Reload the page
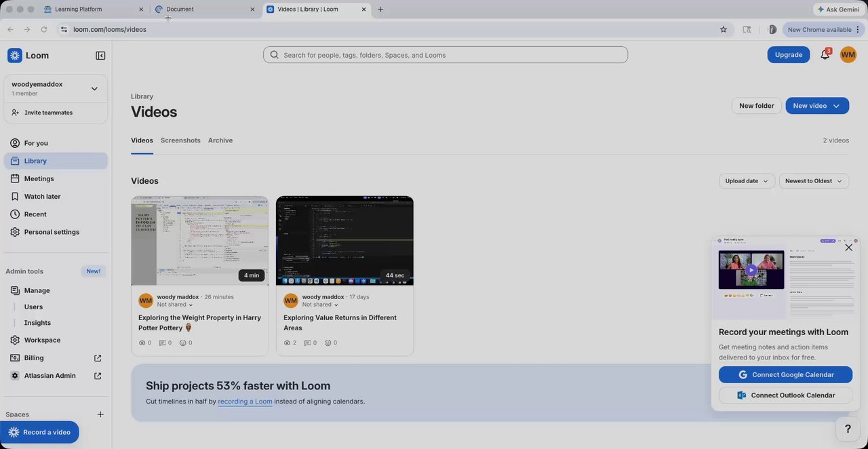Screen dimensions: 868x449 pyautogui.click(x=44, y=29)
